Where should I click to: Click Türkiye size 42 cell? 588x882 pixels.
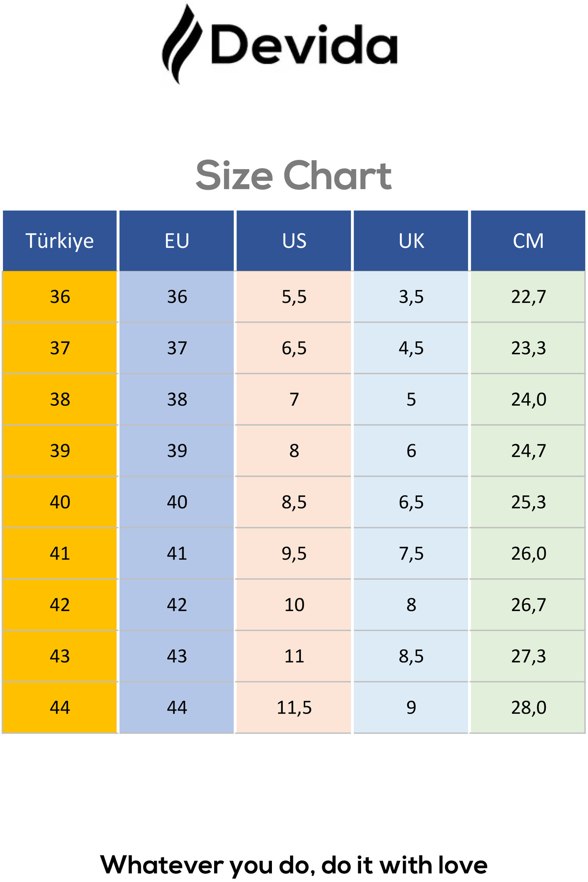pos(60,605)
